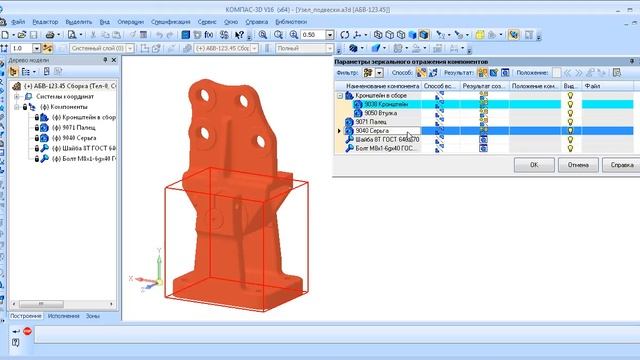Click the Cut scissors icon
640x360 pixels.
pyautogui.click(x=93, y=35)
